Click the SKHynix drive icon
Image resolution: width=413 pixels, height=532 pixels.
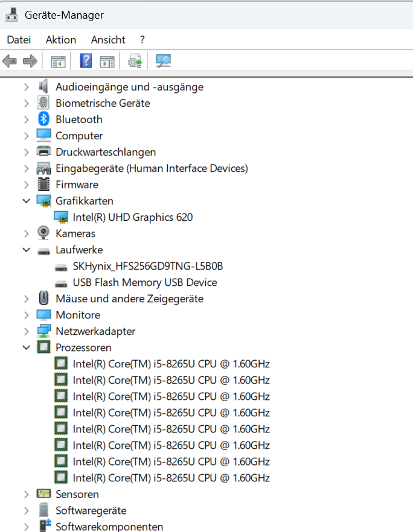point(61,268)
